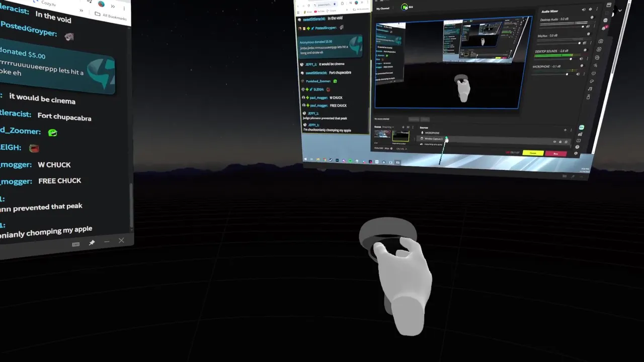Click the 'Fort chupacabra' message in the large chat panel
Image resolution: width=644 pixels, height=362 pixels.
(64, 116)
